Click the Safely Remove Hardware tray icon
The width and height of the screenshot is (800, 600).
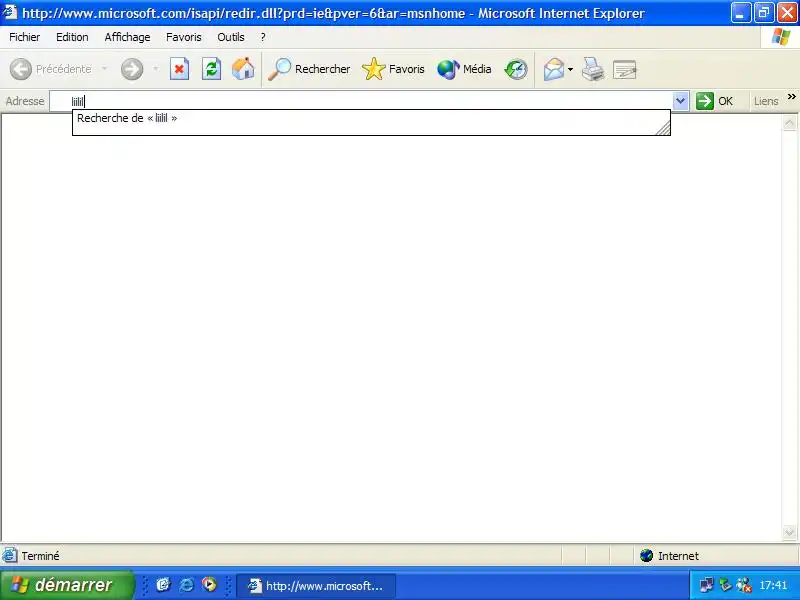[x=725, y=585]
